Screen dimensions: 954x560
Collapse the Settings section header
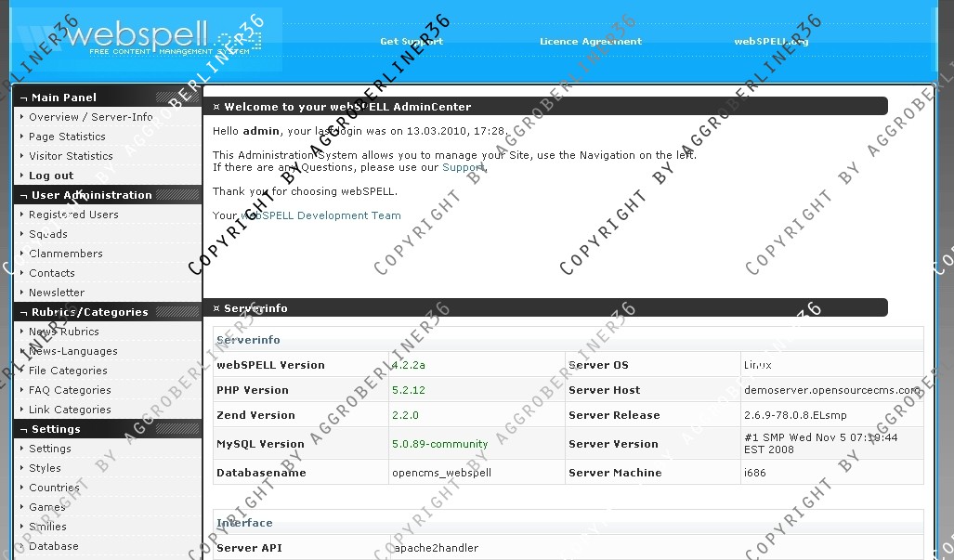pos(56,429)
